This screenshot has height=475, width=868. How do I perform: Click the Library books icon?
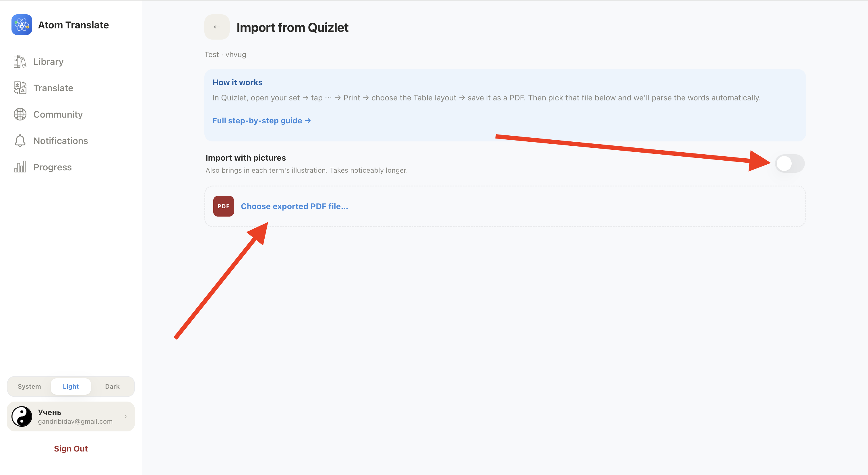point(20,62)
